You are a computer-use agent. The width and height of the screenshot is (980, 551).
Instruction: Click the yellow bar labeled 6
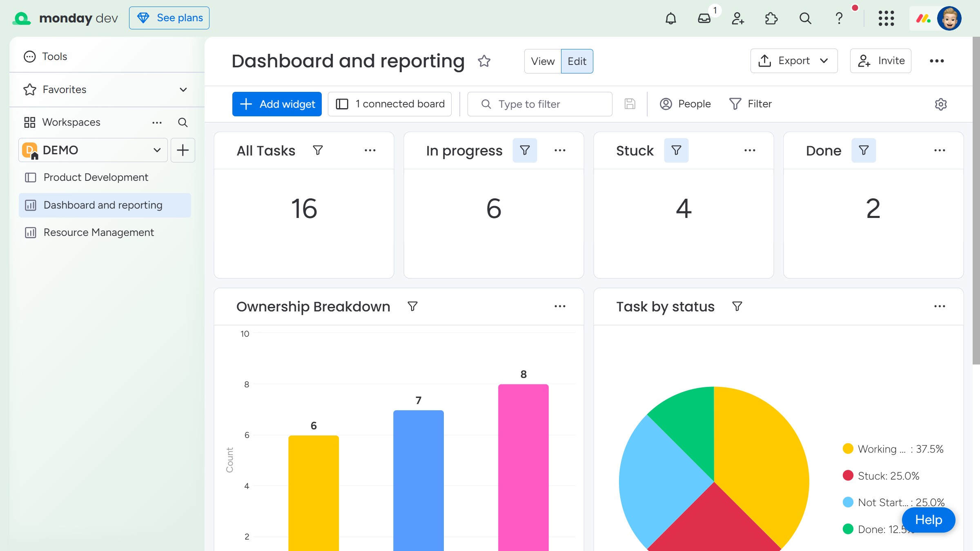pyautogui.click(x=314, y=493)
